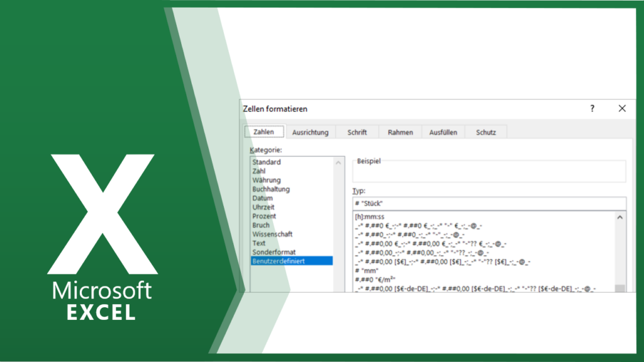Switch to the Zahlen tab
644x362 pixels.
coord(264,132)
